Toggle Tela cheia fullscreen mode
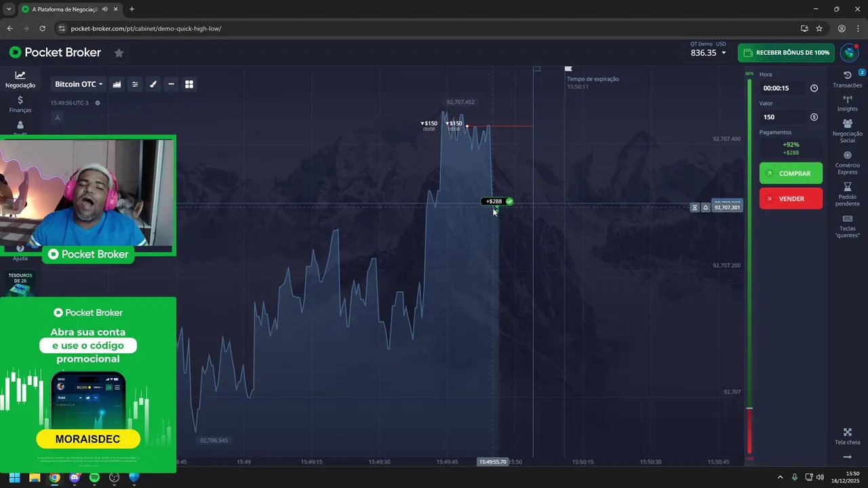Viewport: 868px width, 488px height. (x=848, y=436)
